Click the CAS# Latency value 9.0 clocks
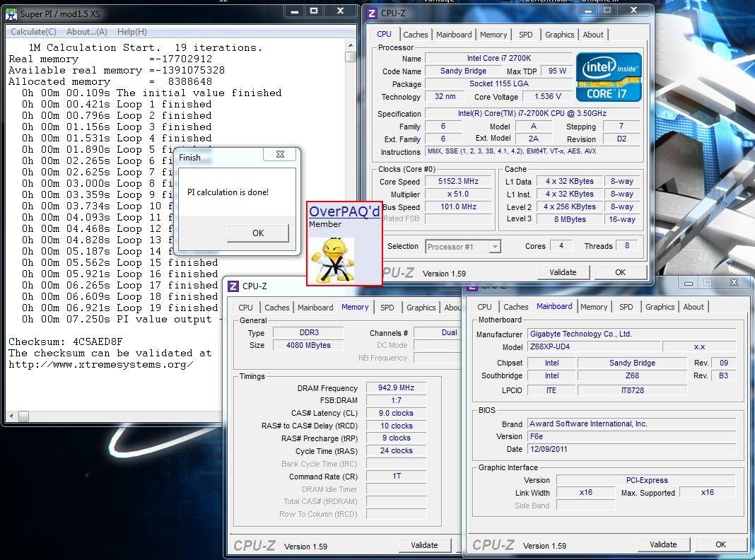755x560 pixels. pos(397,413)
